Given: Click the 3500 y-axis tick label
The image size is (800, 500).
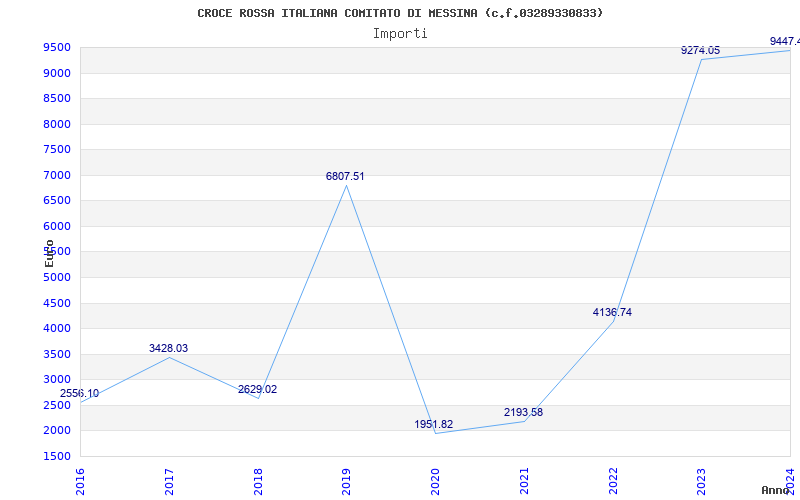Looking at the screenshot, I should click(57, 355).
